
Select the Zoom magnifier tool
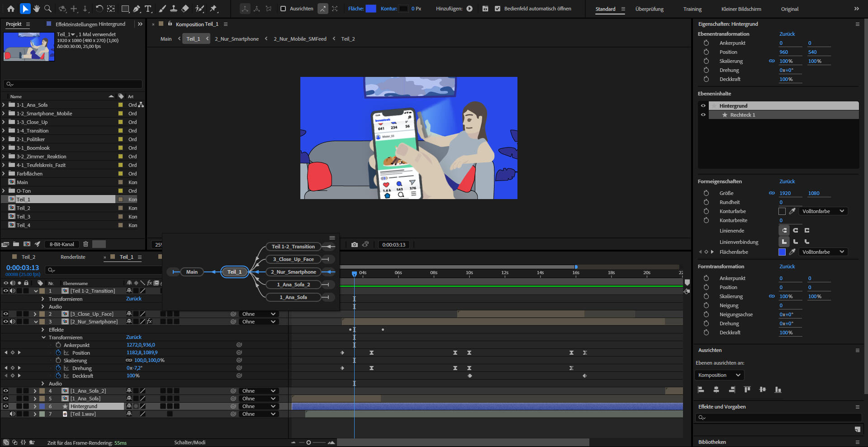47,9
